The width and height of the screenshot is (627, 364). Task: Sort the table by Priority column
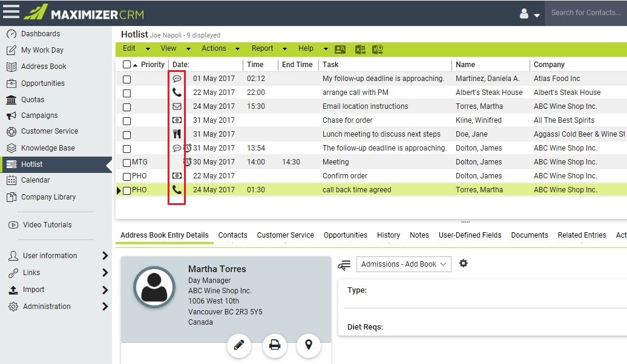coord(153,64)
